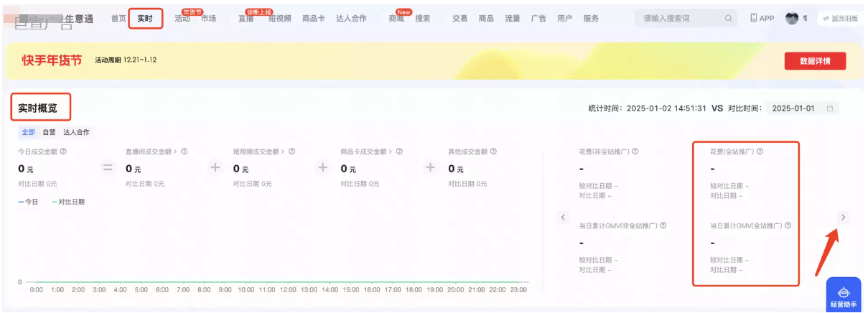
Task: Click the 返回旧版 button
Action: (840, 19)
